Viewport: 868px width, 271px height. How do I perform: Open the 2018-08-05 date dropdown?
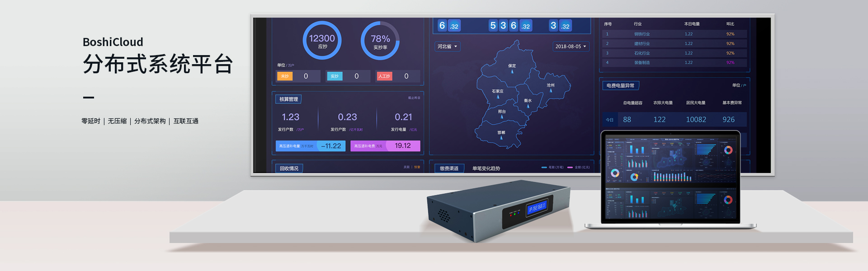pyautogui.click(x=571, y=47)
